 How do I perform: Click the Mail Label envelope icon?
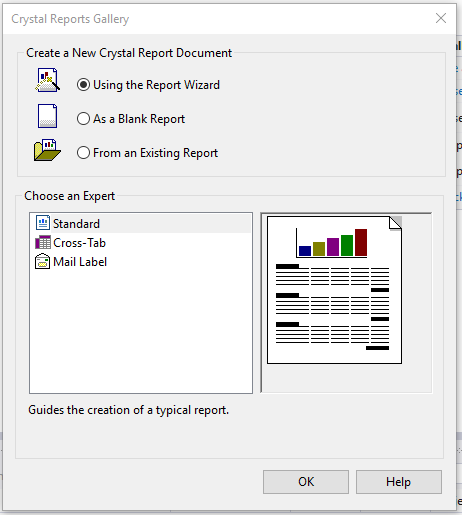tap(42, 261)
